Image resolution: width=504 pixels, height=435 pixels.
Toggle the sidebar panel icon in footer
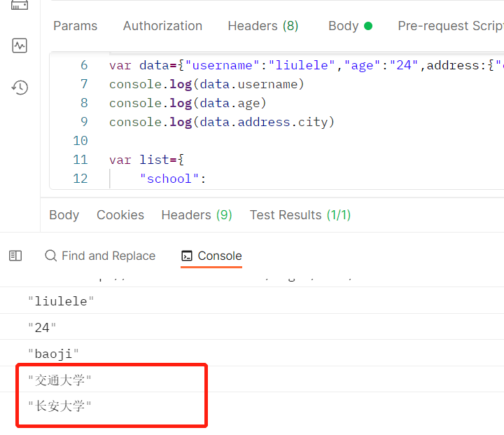[15, 256]
